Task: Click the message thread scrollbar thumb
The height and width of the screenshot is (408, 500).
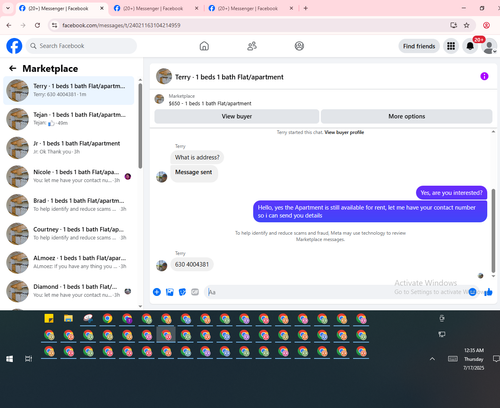Action: [x=493, y=231]
